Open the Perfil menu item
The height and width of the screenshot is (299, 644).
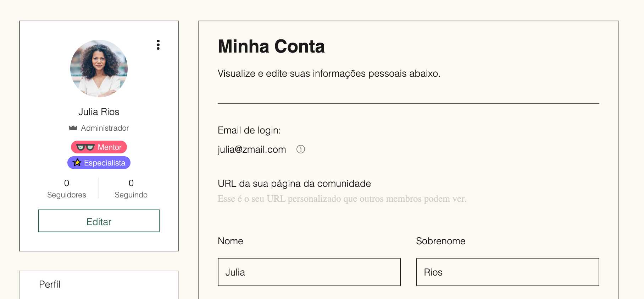click(50, 284)
